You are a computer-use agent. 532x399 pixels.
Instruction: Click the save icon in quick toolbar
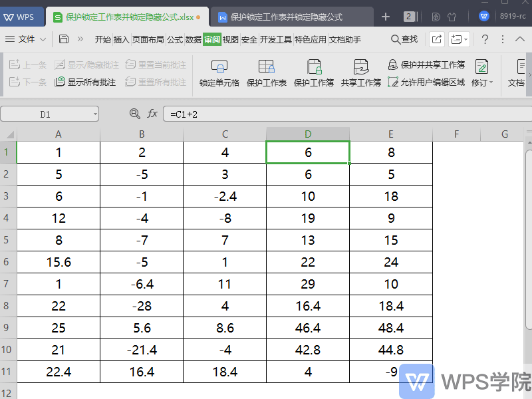tap(63, 39)
